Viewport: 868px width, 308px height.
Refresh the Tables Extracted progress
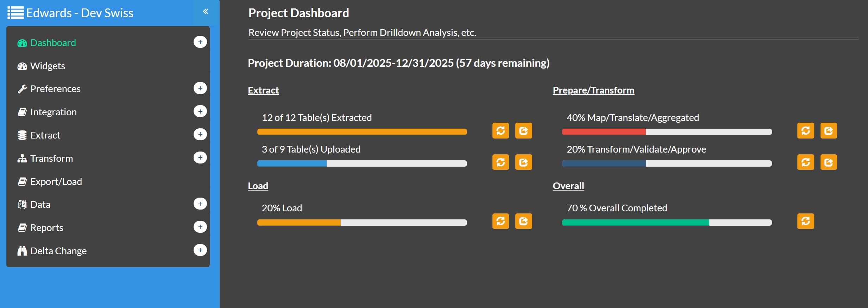500,130
